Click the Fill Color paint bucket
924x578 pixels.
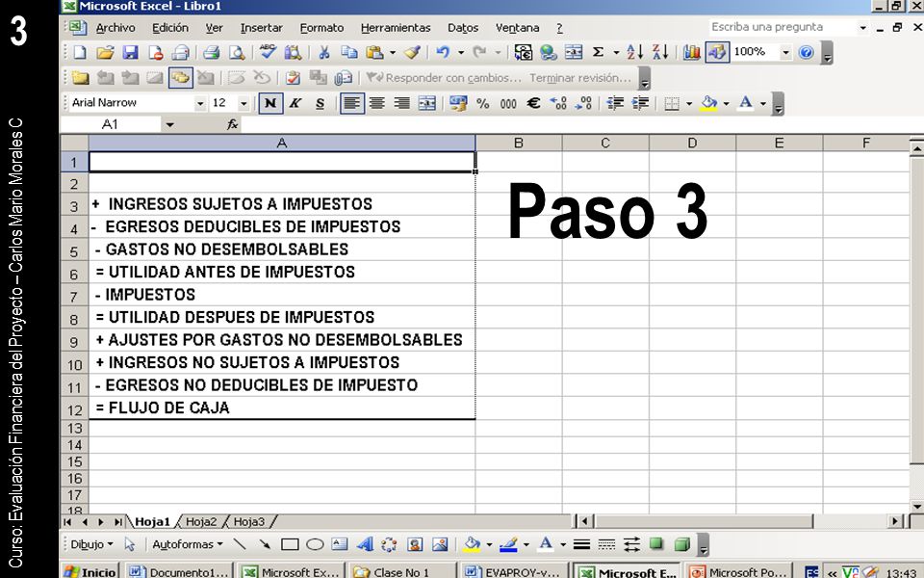pyautogui.click(x=709, y=104)
